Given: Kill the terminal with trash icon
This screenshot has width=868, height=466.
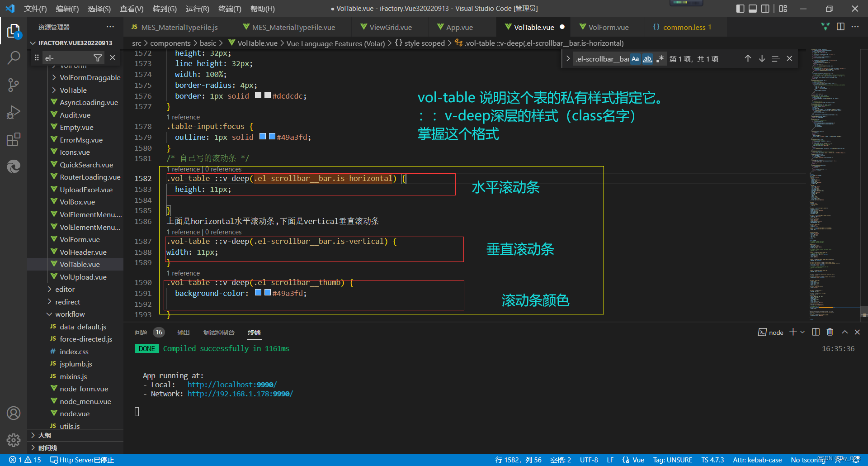Looking at the screenshot, I should click(830, 332).
